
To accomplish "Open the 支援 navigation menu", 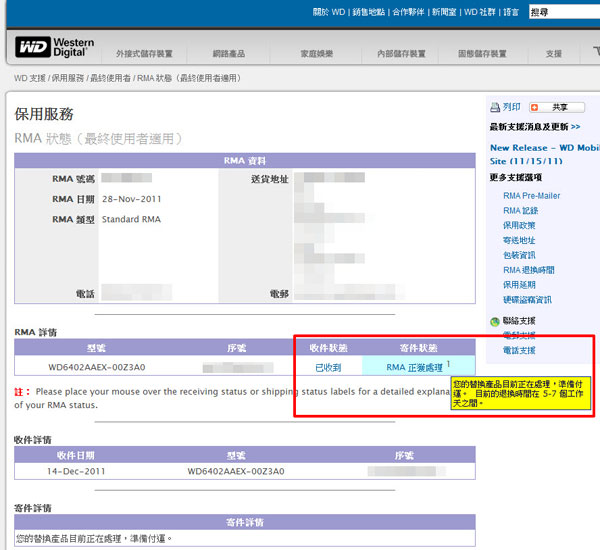I will point(554,54).
